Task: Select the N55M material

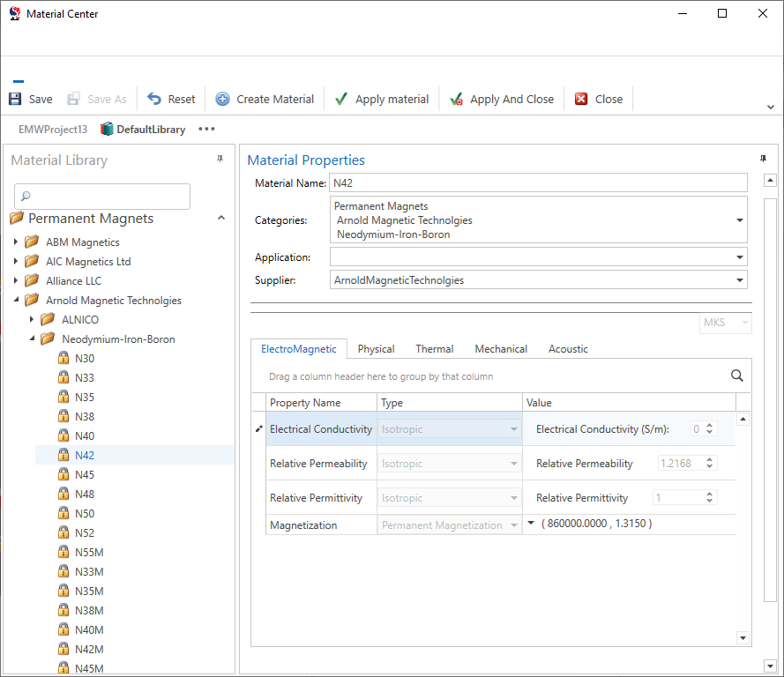Action: [89, 552]
